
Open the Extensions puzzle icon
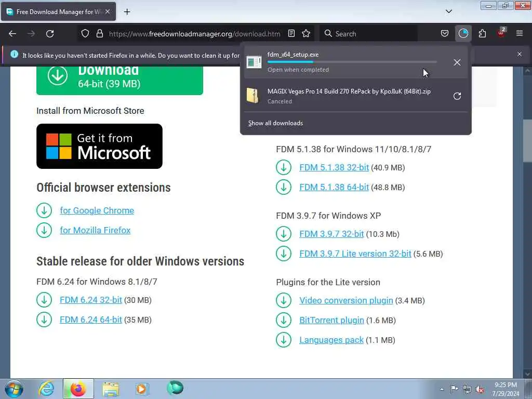click(x=482, y=34)
